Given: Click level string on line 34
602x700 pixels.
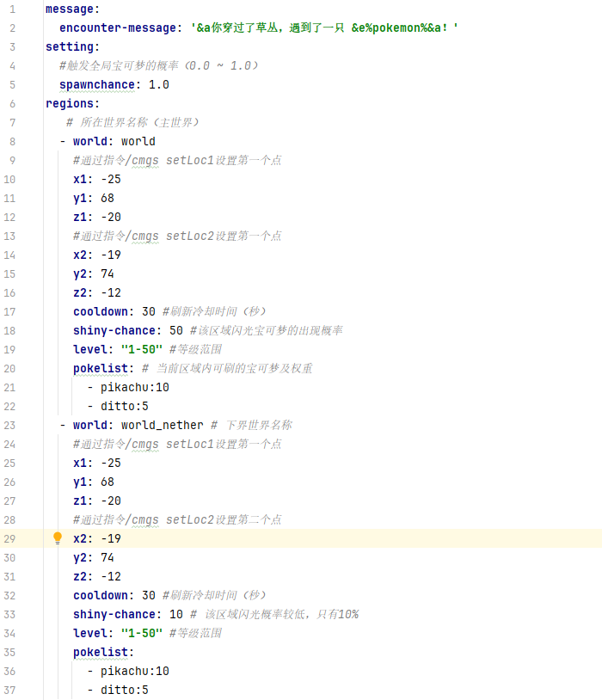Looking at the screenshot, I should click(142, 633).
